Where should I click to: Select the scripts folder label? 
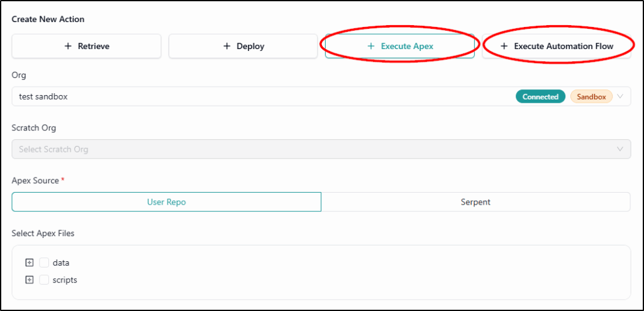pos(65,280)
